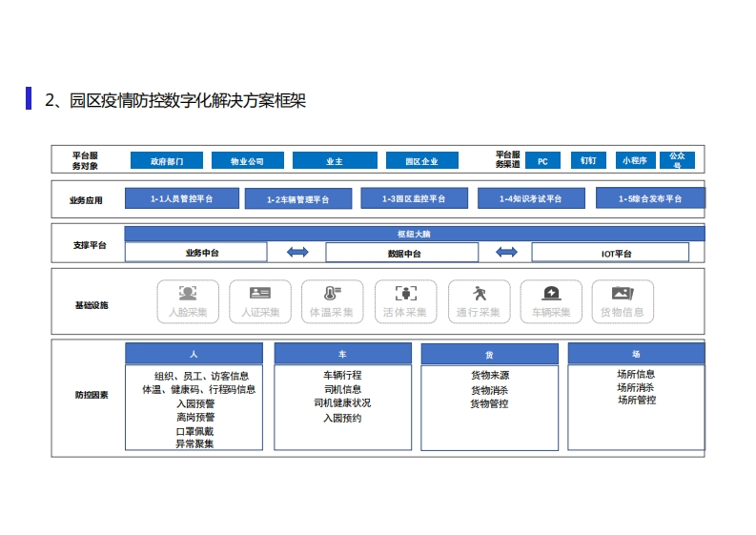
Task: Select the 园区企业 box
Action: (422, 160)
